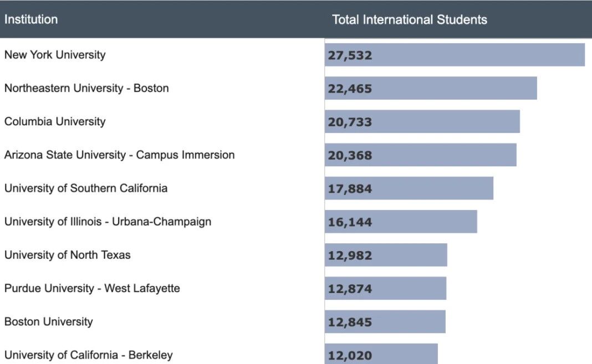Click the 22,465 bar for Northeastern
Image resolution: width=592 pixels, height=364 pixels.
tap(431, 88)
